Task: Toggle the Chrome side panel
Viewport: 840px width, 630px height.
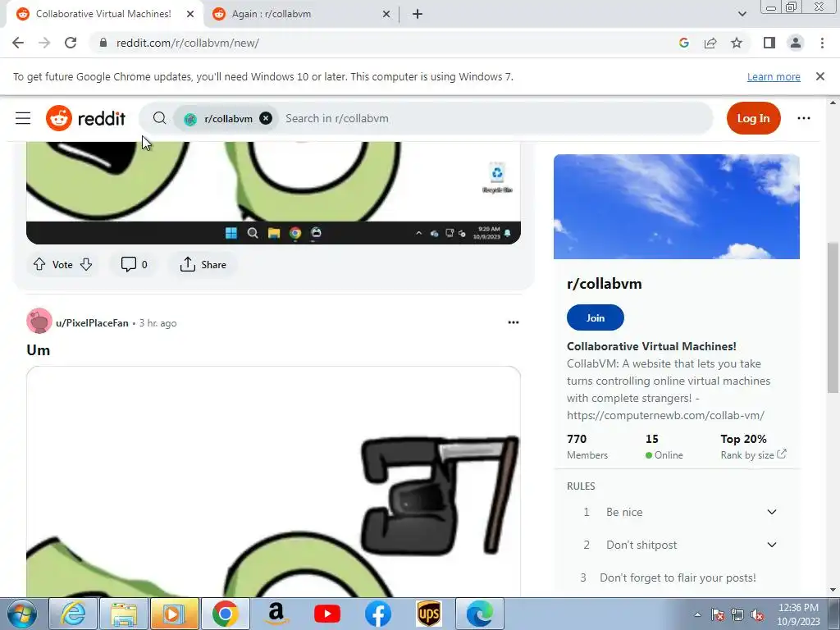Action: pyautogui.click(x=769, y=43)
